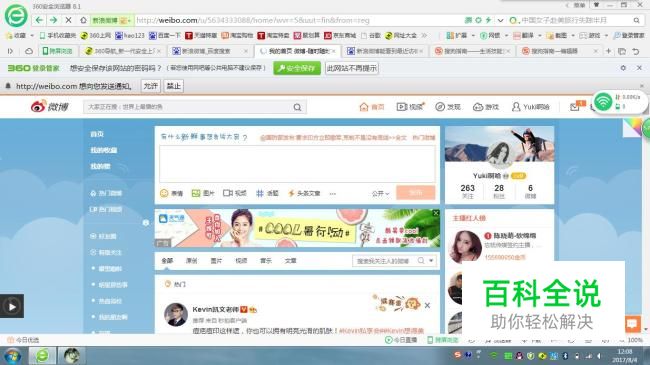Open the Kevin凯文老师 avatar
This screenshot has height=365, width=650.
click(176, 315)
